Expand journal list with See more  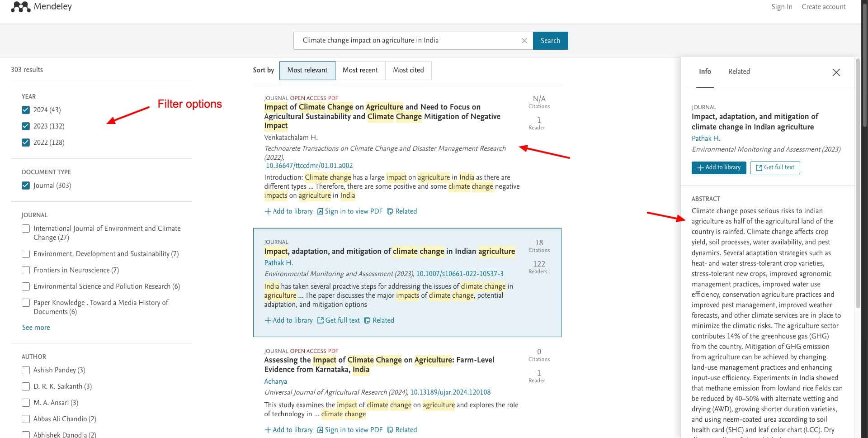(36, 328)
